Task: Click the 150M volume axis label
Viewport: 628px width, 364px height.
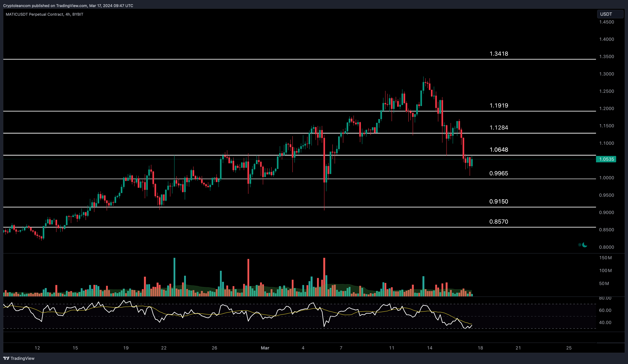Action: click(605, 258)
